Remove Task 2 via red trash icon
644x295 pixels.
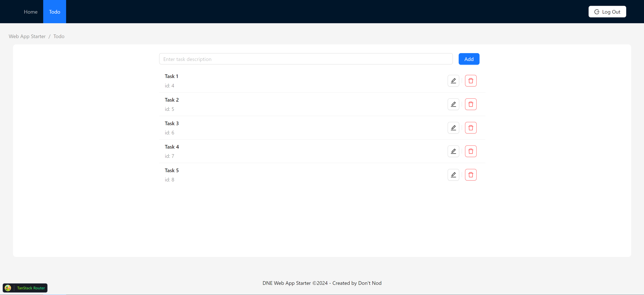pyautogui.click(x=471, y=104)
